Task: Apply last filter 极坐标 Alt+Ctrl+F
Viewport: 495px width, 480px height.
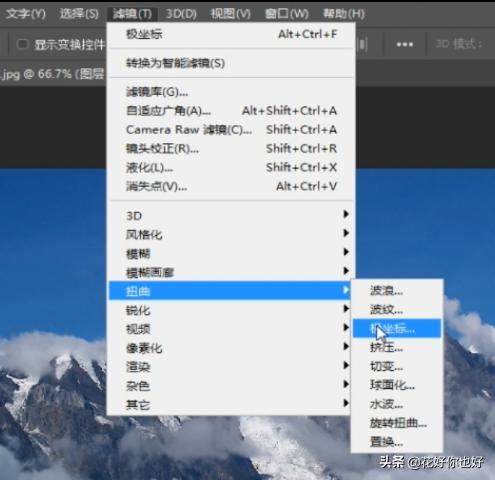Action: pyautogui.click(x=232, y=34)
